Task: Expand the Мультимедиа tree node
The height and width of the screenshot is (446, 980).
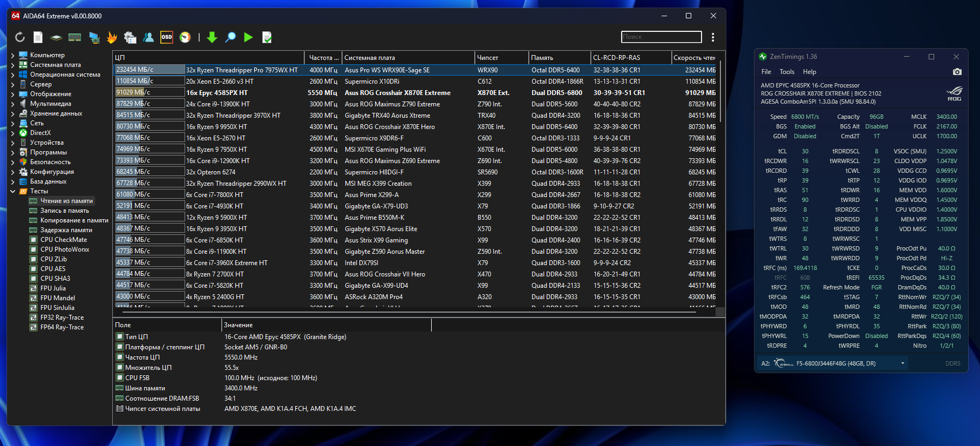Action: [12, 104]
